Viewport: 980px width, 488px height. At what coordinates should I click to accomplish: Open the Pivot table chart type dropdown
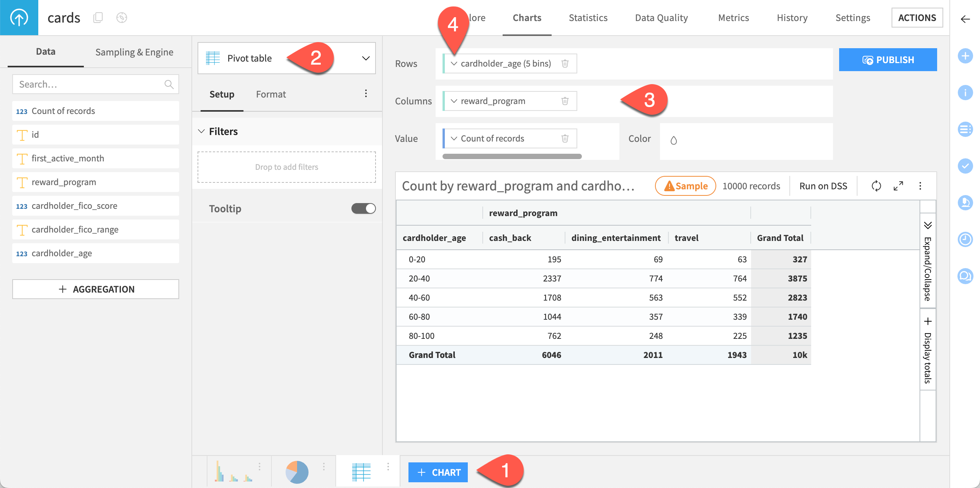click(x=287, y=58)
